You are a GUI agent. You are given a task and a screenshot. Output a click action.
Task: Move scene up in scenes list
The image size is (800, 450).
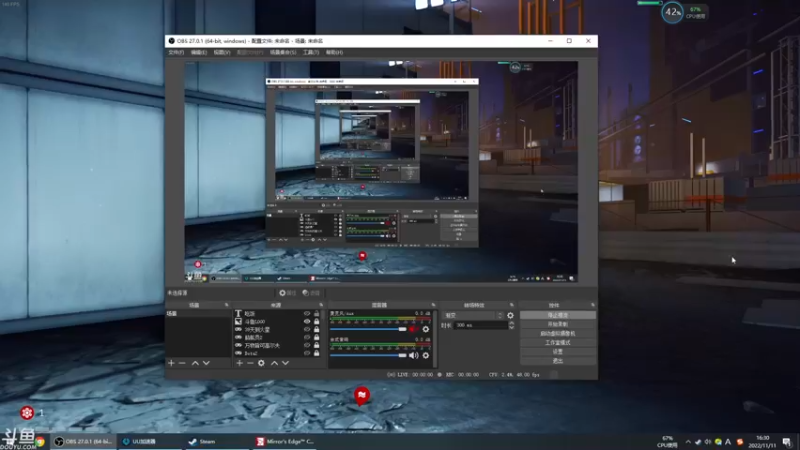(x=195, y=363)
